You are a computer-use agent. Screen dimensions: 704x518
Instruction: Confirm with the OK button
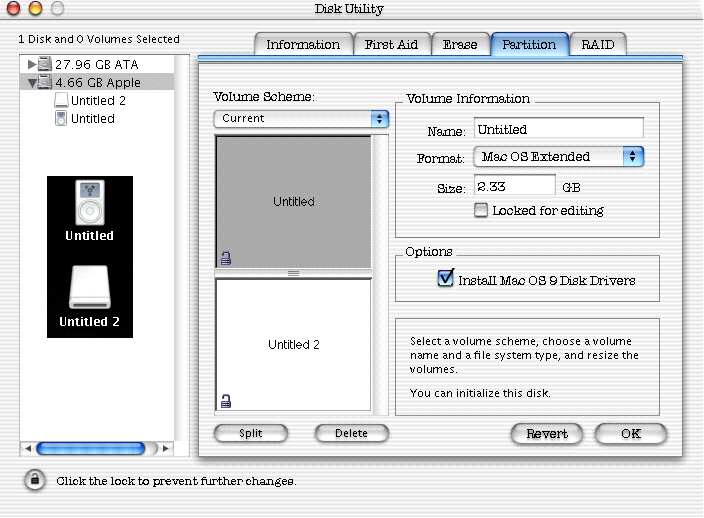pos(631,434)
